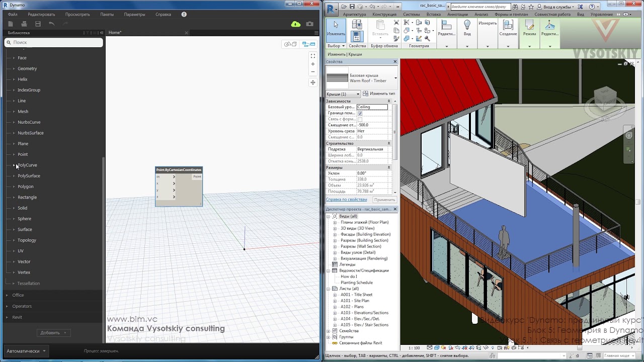Click the zoom-to-fit icon in Dynamo canvas
Screen dimensions: 644x362
coord(312,56)
